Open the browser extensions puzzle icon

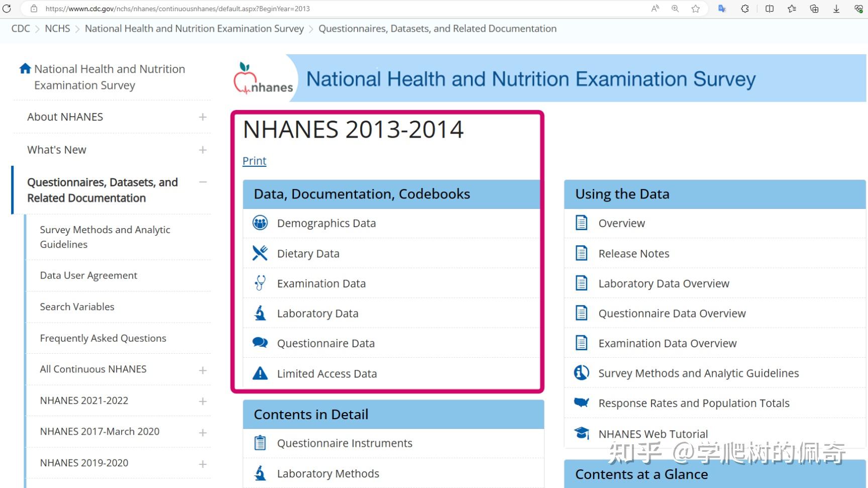click(745, 9)
